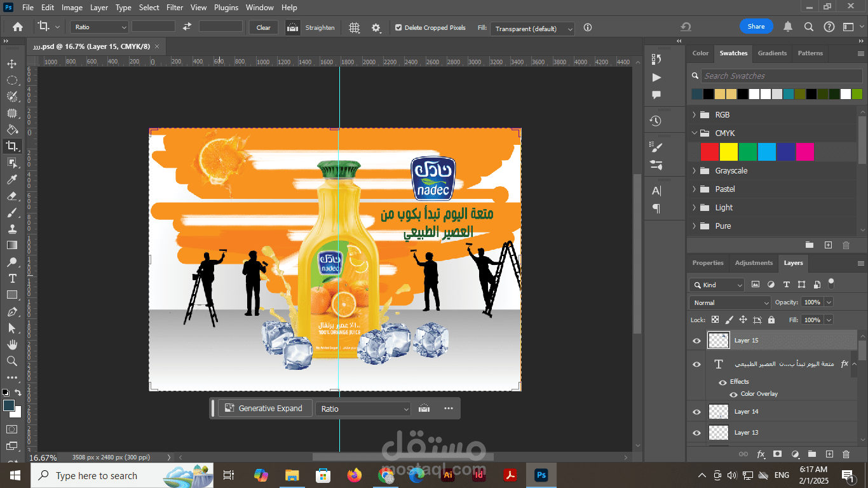
Task: Collapse the CMYK swatch group
Action: click(x=694, y=133)
